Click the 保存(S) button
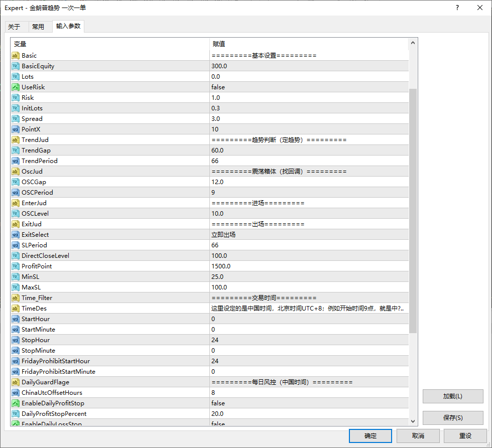The height and width of the screenshot is (448, 492). click(453, 417)
